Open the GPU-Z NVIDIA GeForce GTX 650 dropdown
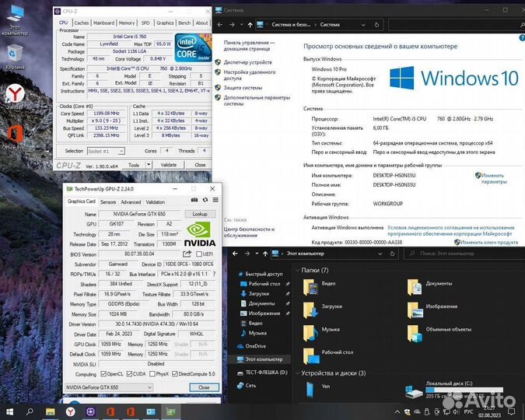This screenshot has width=525, height=420. click(109, 387)
